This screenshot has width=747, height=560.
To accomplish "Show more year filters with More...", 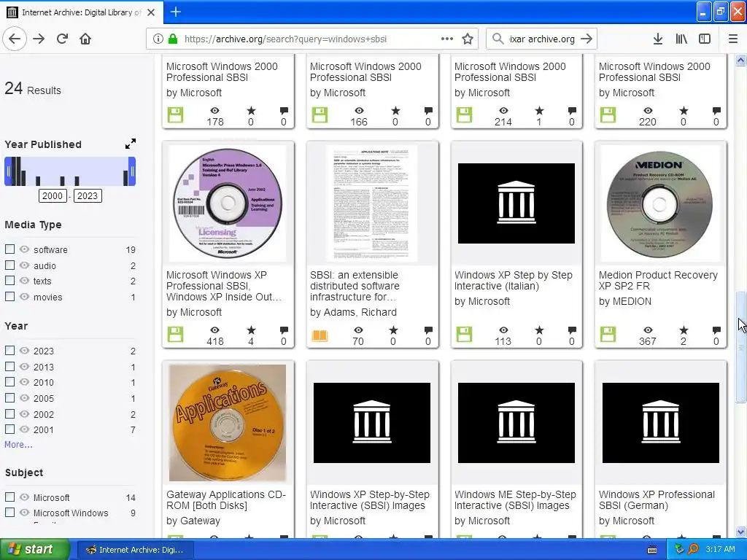I will [18, 444].
